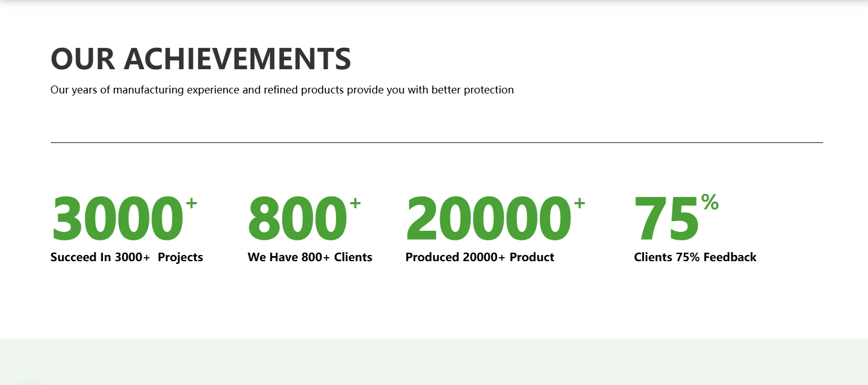Click the 'Clients 75% Feedback' caption

pyautogui.click(x=695, y=257)
